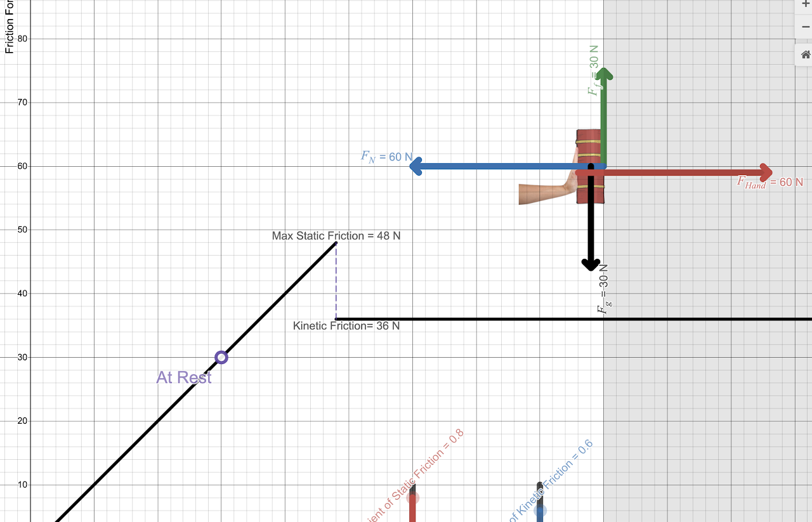Click the Max Static Friction = 48 N label
This screenshot has width=812, height=522.
336,236
